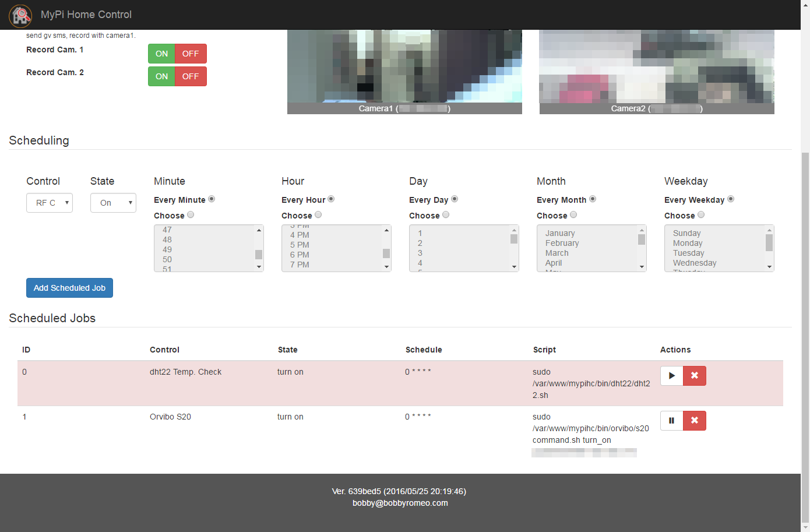810x532 pixels.
Task: Turn Record Cam. 2 OFF
Action: 191,76
